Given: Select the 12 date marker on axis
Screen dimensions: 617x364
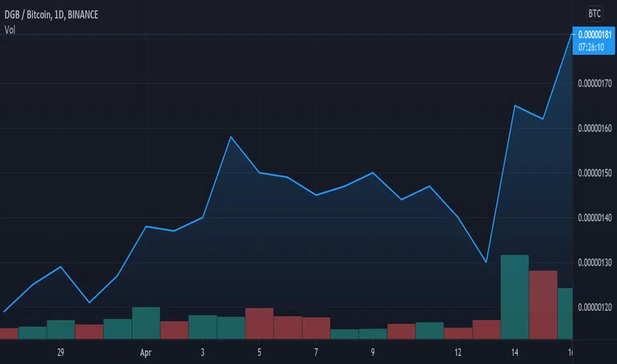Looking at the screenshot, I should [458, 352].
